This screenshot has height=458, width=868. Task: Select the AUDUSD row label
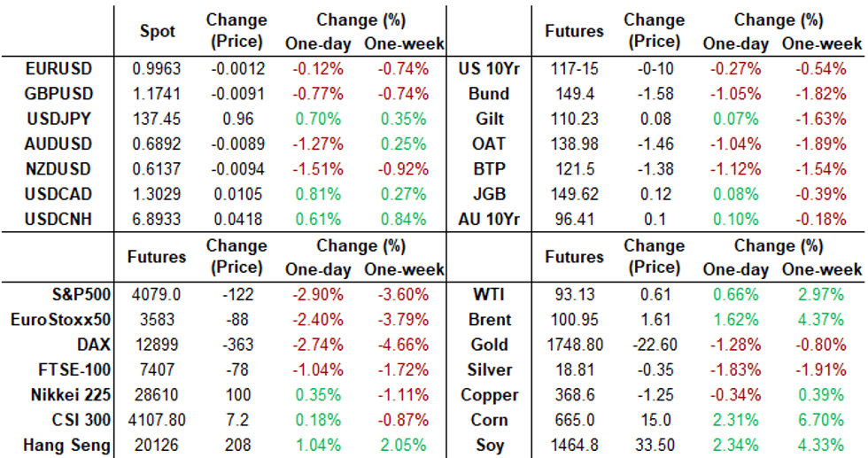click(x=58, y=144)
